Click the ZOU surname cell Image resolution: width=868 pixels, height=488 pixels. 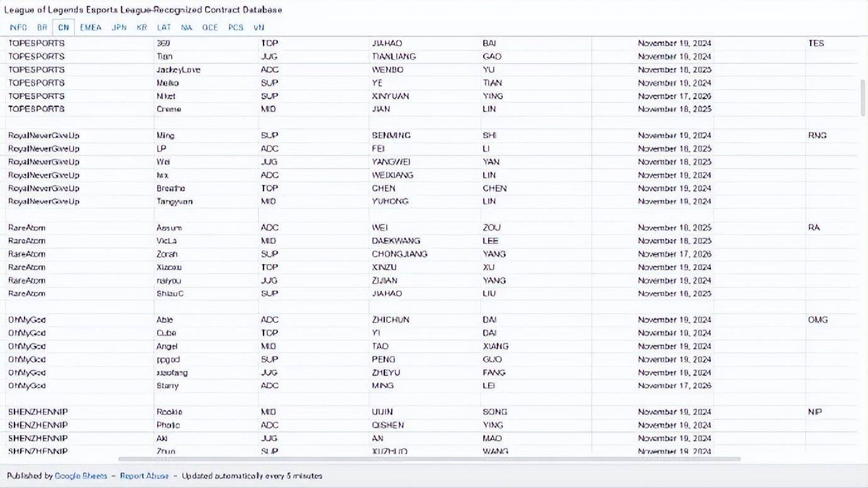tap(492, 228)
